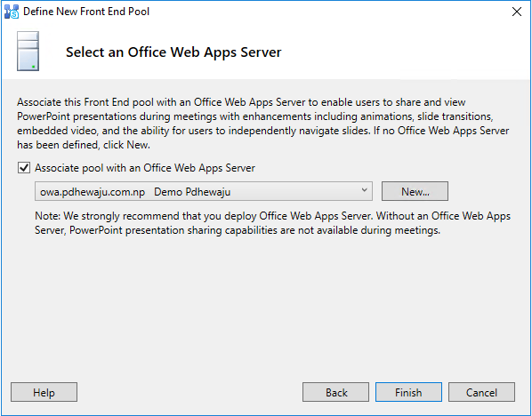Open Help for this wizard page
532x416 pixels.
click(44, 392)
